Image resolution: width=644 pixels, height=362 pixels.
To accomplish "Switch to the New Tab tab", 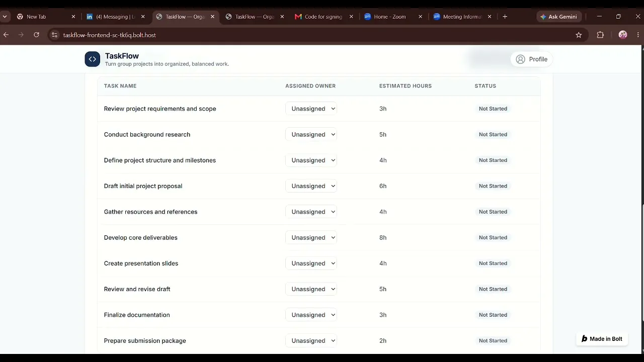I will pos(46,17).
